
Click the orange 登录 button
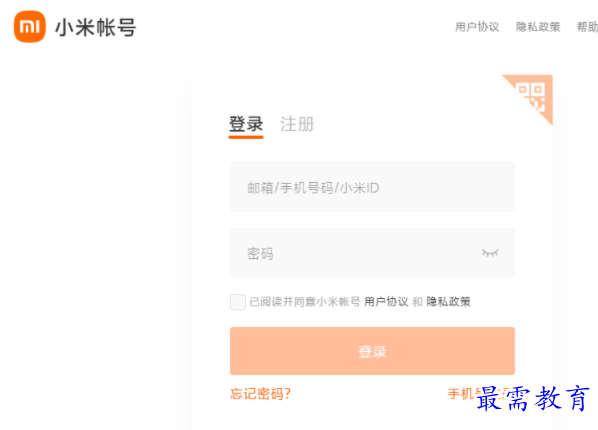(x=372, y=351)
